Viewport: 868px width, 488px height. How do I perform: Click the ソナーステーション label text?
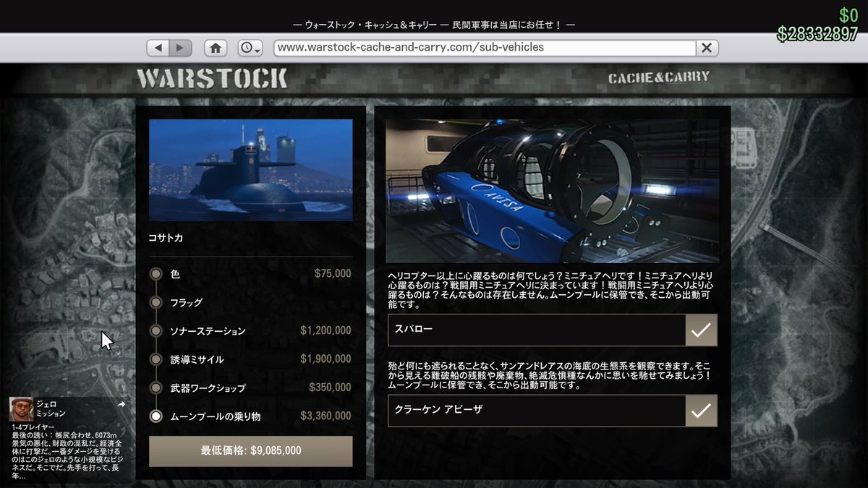tap(208, 331)
